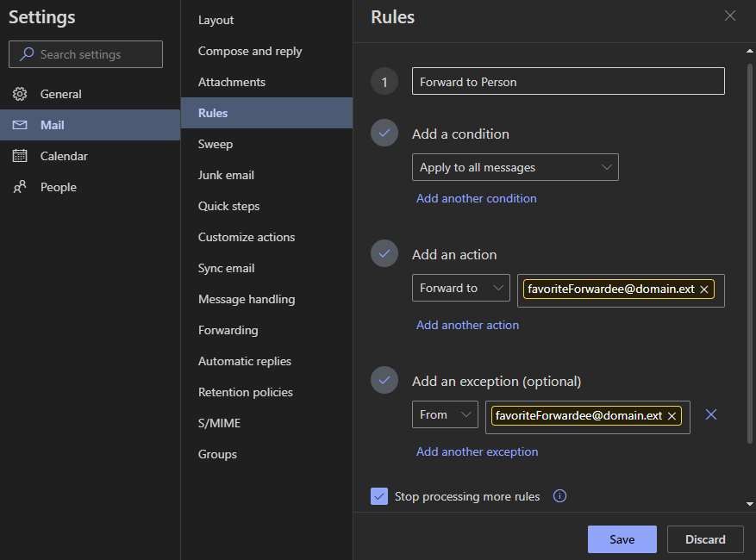Click Add another exception link
The image size is (756, 560).
(478, 452)
